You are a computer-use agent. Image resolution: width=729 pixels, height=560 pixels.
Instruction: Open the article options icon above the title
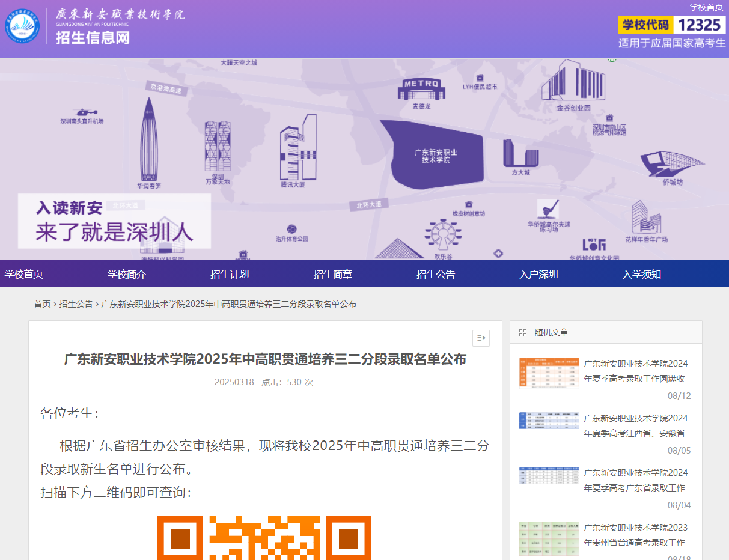480,338
